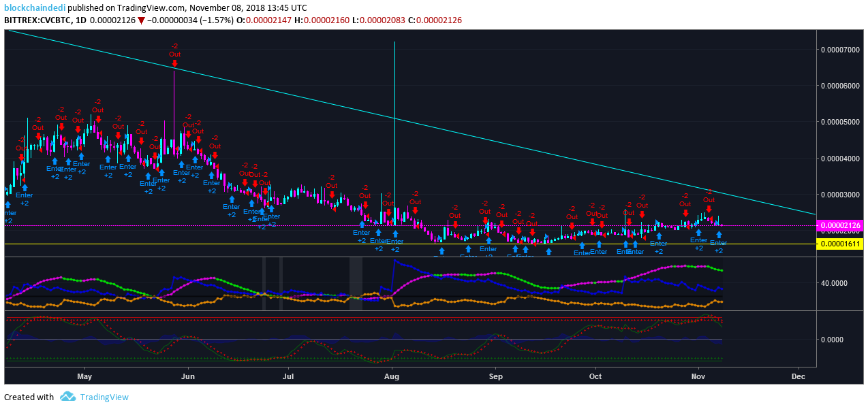Click the Oct label on time axis
This screenshot has height=409, width=868.
[x=595, y=376]
